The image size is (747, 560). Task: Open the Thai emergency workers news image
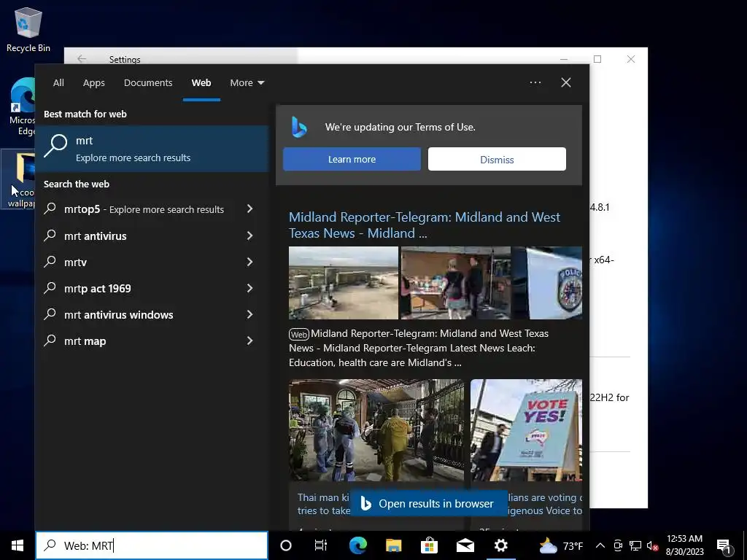pos(376,430)
